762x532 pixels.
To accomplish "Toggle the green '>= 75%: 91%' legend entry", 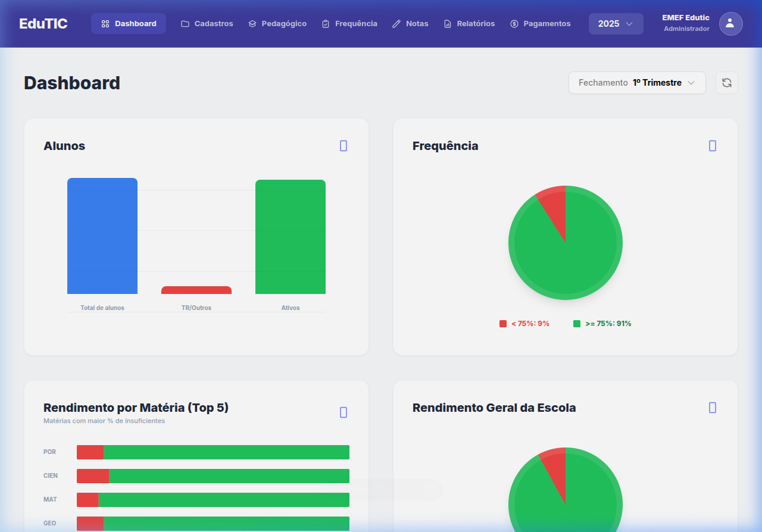I will click(x=602, y=323).
